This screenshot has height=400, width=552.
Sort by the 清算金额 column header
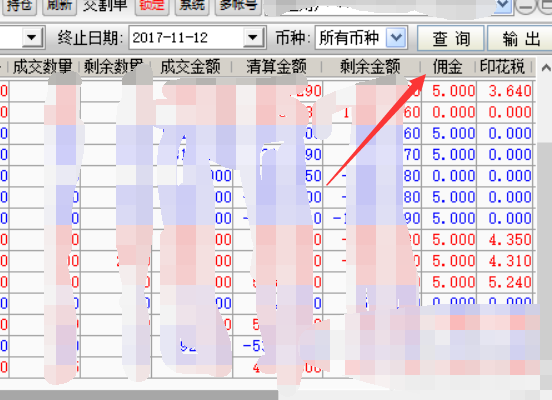(277, 67)
